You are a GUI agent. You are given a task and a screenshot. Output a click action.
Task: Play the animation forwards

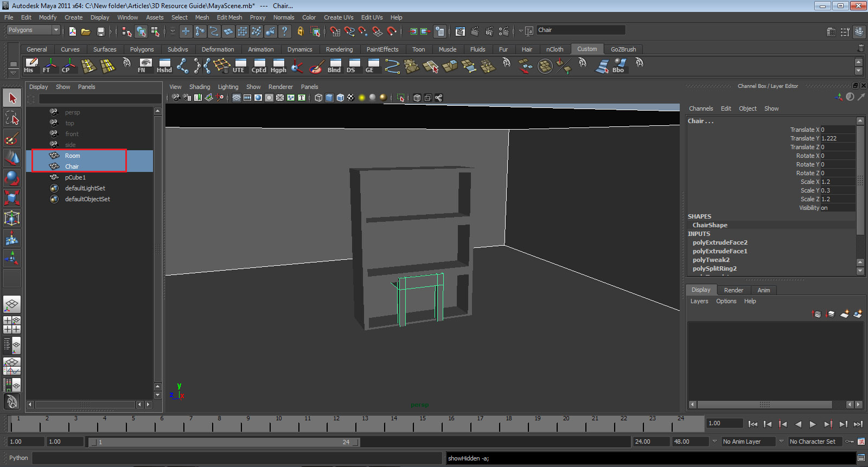(x=813, y=424)
